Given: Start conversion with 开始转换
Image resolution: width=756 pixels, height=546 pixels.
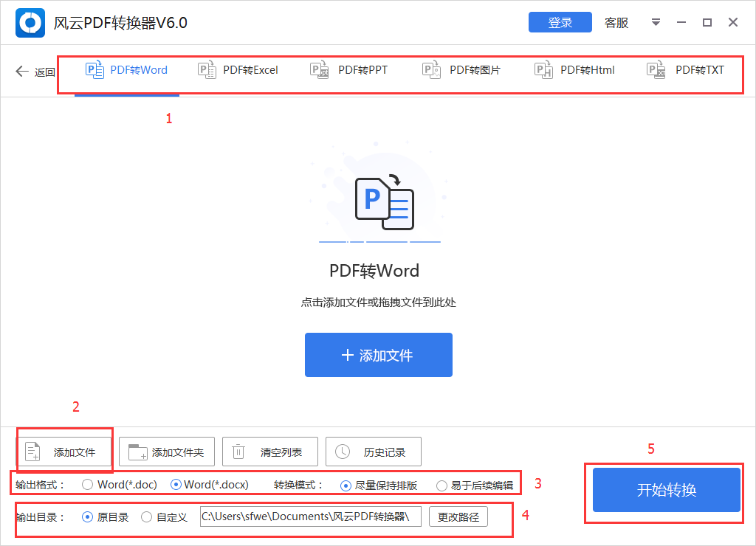Looking at the screenshot, I should pos(667,490).
